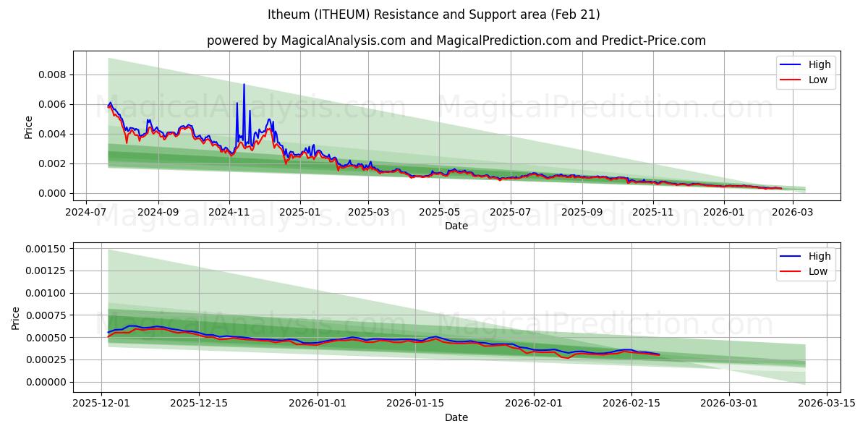This screenshot has width=868, height=434.
Task: Click the '2024-07' x-axis tick label
Action: tap(87, 212)
